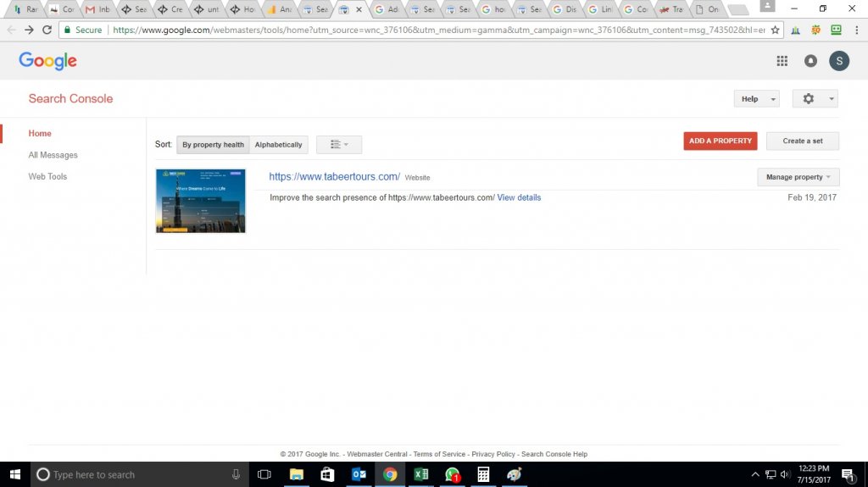The width and height of the screenshot is (868, 487).
Task: Select Home in the left sidebar
Action: click(x=40, y=133)
